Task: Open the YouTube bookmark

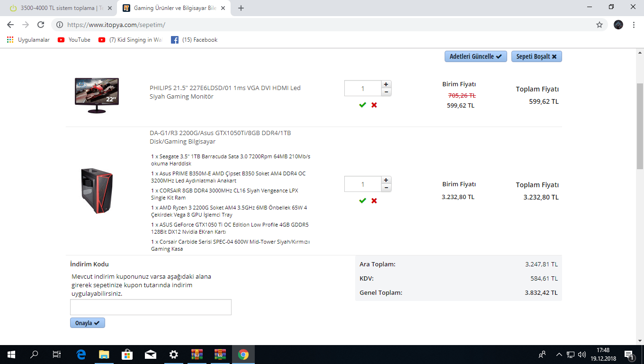Action: coord(74,40)
